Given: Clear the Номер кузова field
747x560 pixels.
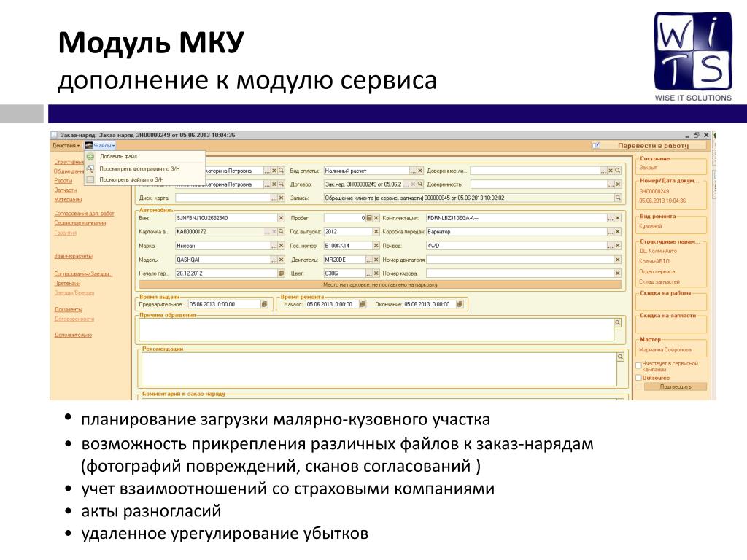Looking at the screenshot, I should [x=618, y=273].
